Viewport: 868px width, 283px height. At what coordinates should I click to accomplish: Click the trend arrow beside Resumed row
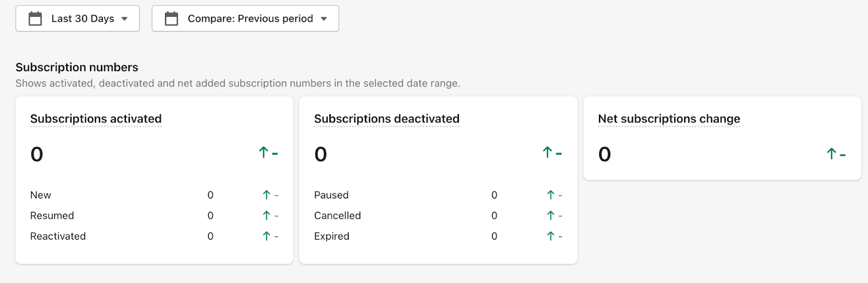[x=266, y=216]
